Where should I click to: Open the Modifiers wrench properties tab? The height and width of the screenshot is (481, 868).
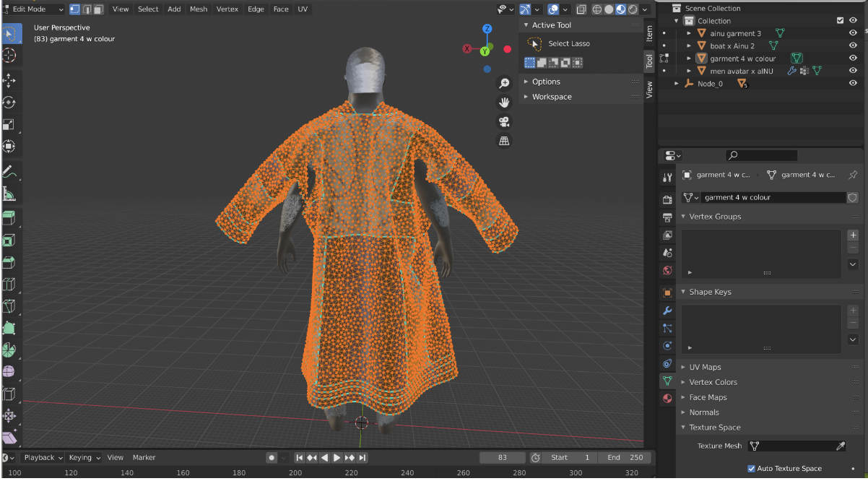click(667, 311)
